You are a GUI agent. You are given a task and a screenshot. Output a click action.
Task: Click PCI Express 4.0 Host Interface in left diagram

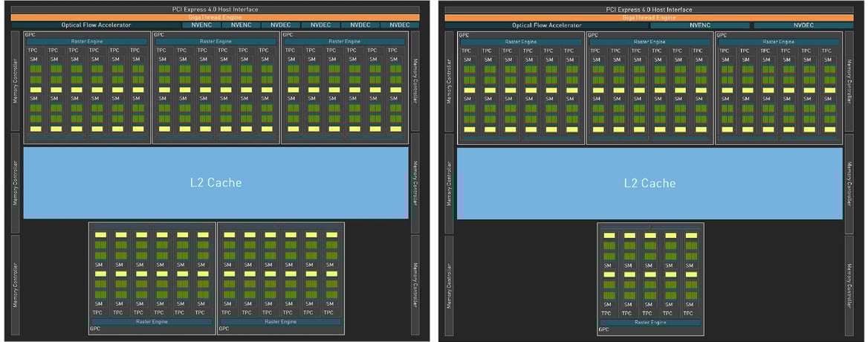tap(215, 10)
